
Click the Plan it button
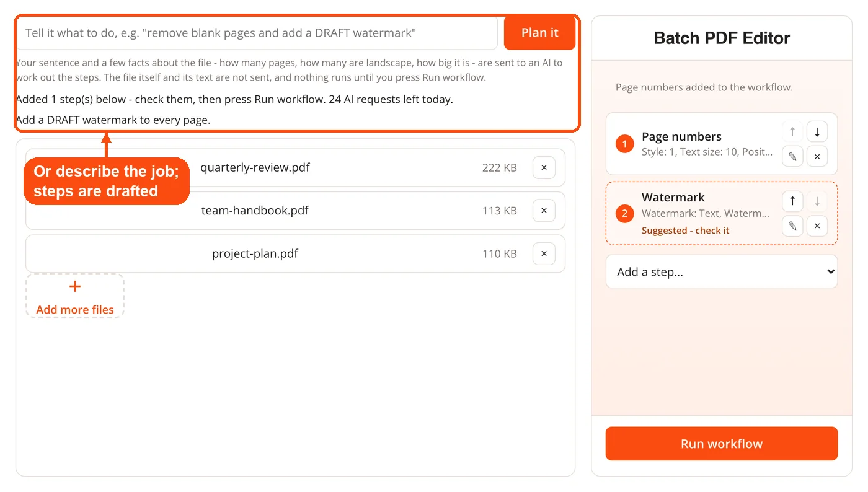pyautogui.click(x=540, y=33)
